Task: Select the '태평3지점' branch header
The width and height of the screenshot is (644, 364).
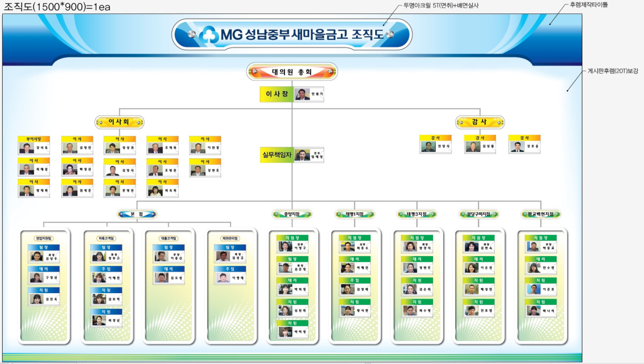Action: click(x=417, y=214)
